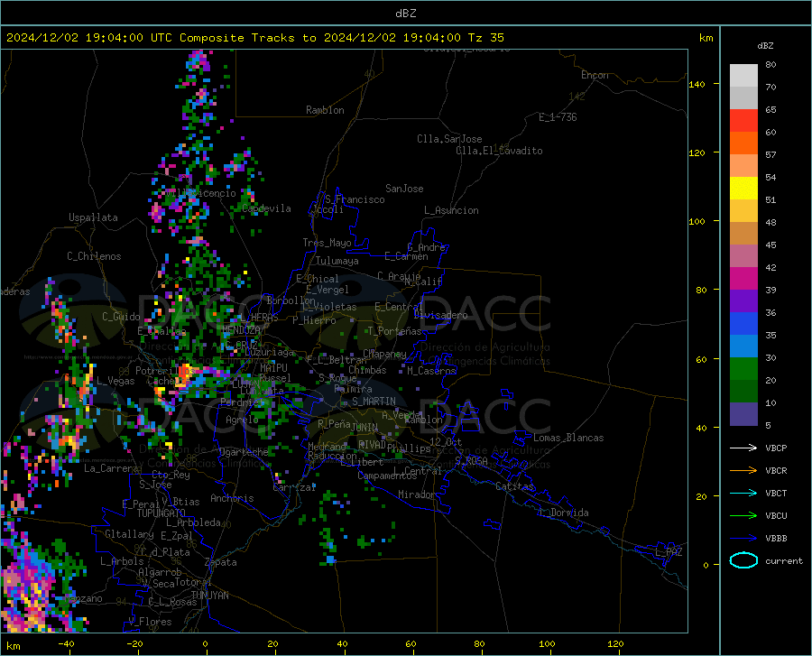
Task: Click the Clla.SanJose map label
Action: [x=449, y=139]
